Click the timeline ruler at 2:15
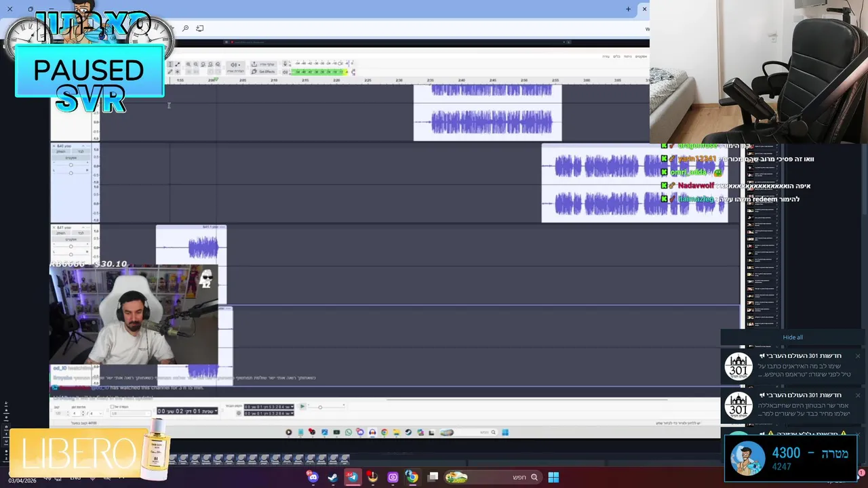868x488 pixels. [305, 81]
